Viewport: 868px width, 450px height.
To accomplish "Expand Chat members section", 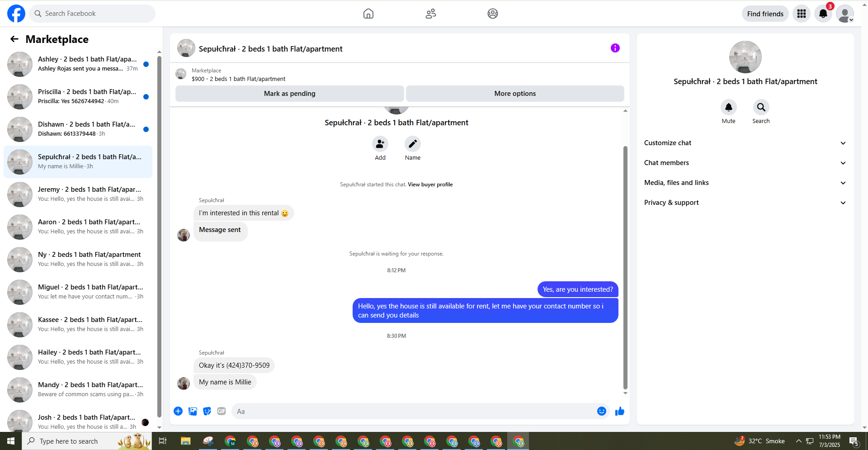I will coord(745,163).
